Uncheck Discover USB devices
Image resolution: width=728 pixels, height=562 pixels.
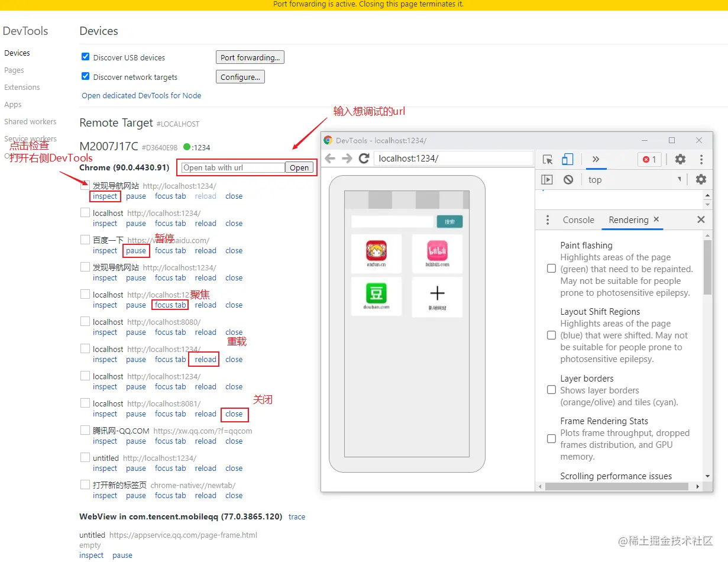85,57
